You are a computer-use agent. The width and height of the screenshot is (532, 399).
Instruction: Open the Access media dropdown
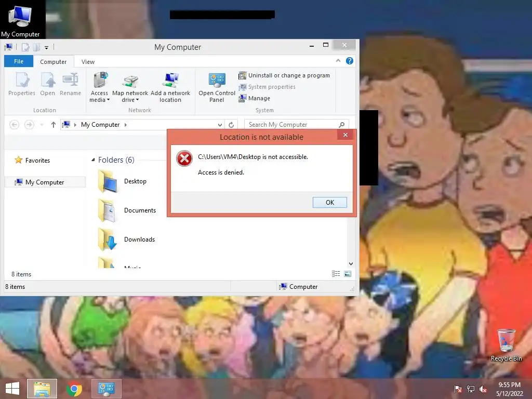click(x=99, y=87)
